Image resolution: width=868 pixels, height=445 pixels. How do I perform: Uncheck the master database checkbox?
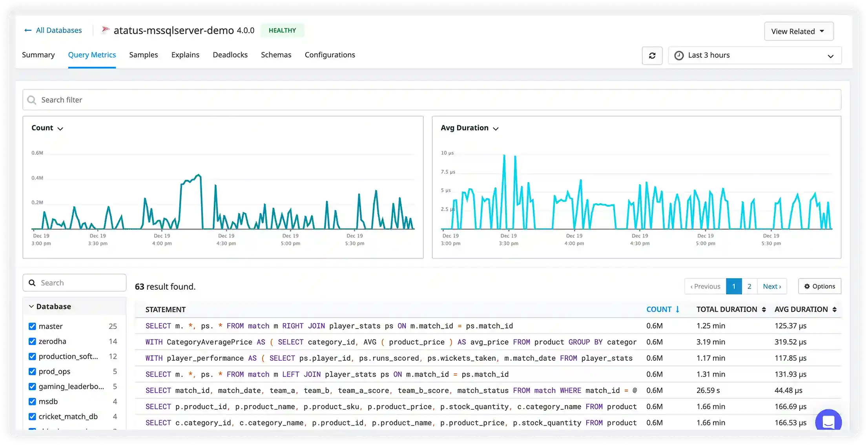[32, 326]
